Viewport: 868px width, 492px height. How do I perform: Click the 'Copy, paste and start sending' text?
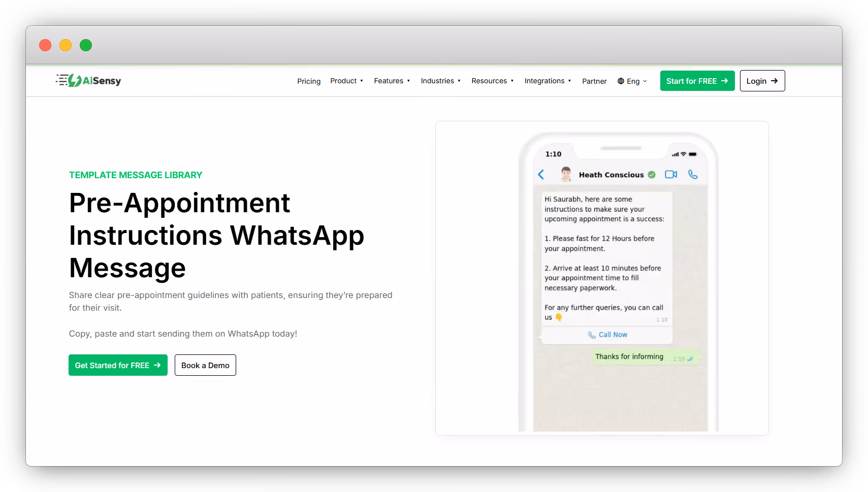coord(183,334)
